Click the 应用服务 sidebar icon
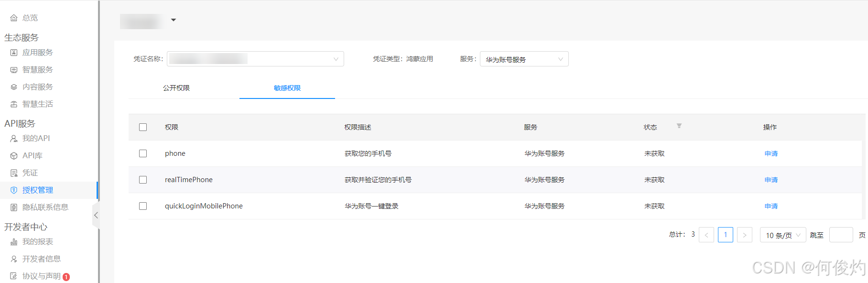868x283 pixels. [14, 53]
